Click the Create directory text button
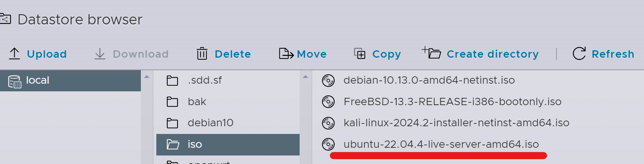This screenshot has height=164, width=644. tap(493, 54)
